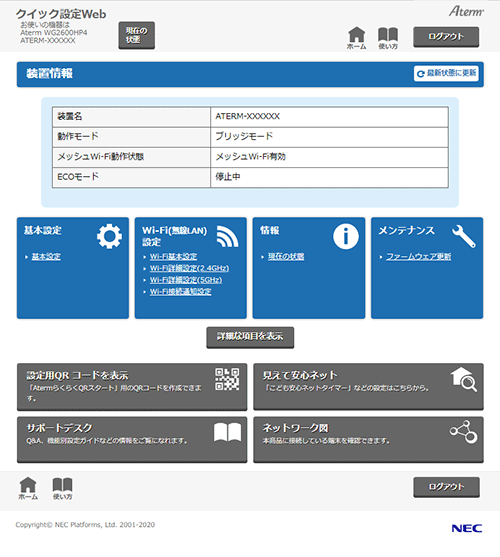Image resolution: width=500 pixels, height=557 pixels.
Task: Log out using the top ログアウト button
Action: click(x=446, y=37)
